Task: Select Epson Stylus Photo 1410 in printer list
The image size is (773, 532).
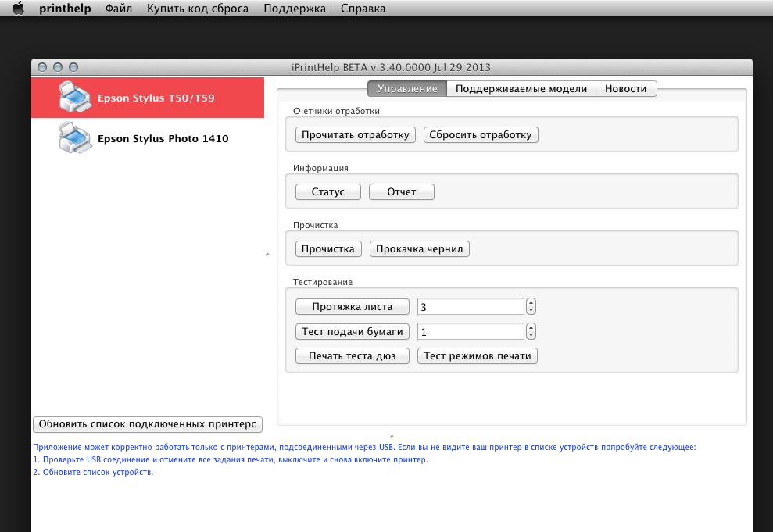Action: pos(148,138)
